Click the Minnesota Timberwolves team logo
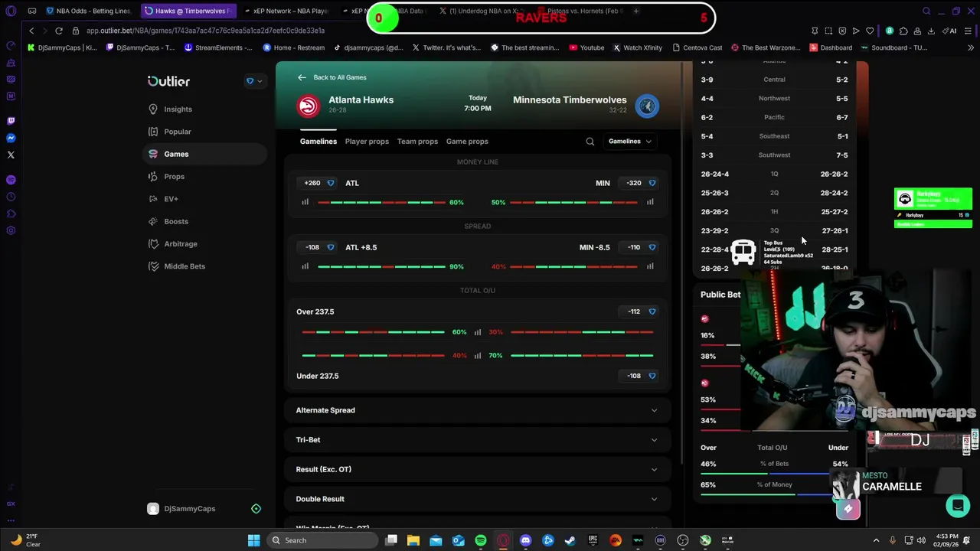 [647, 106]
